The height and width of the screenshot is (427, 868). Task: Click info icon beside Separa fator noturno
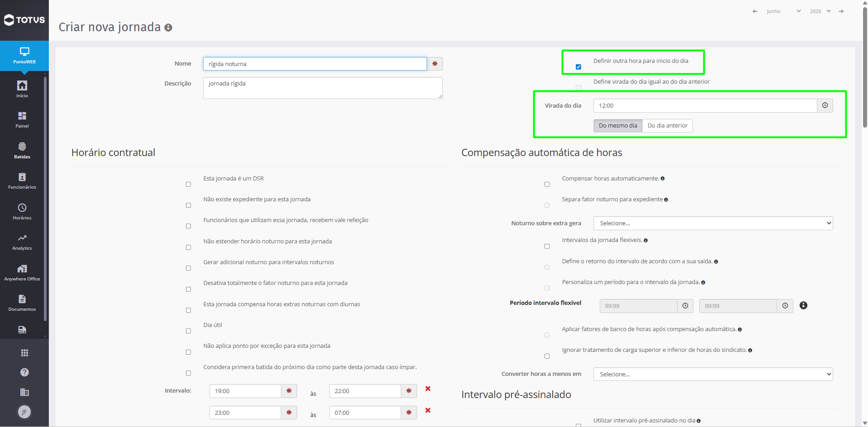(x=666, y=199)
